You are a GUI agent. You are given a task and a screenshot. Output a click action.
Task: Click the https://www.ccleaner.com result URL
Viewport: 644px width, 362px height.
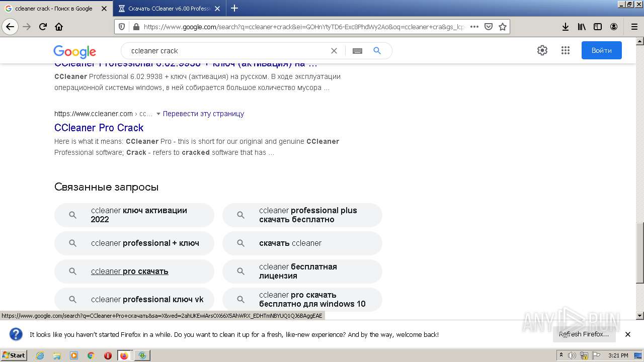click(94, 114)
